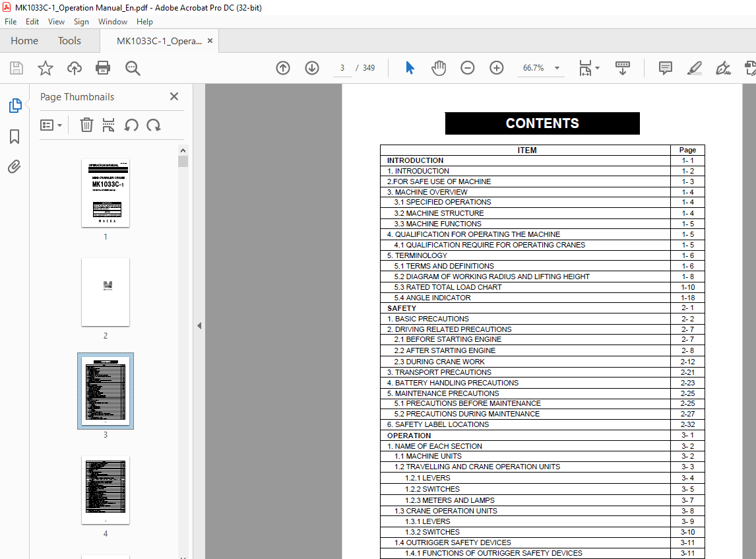Screen dimensions: 756x559
Task: Open the Sign document pen tool
Action: click(723, 68)
